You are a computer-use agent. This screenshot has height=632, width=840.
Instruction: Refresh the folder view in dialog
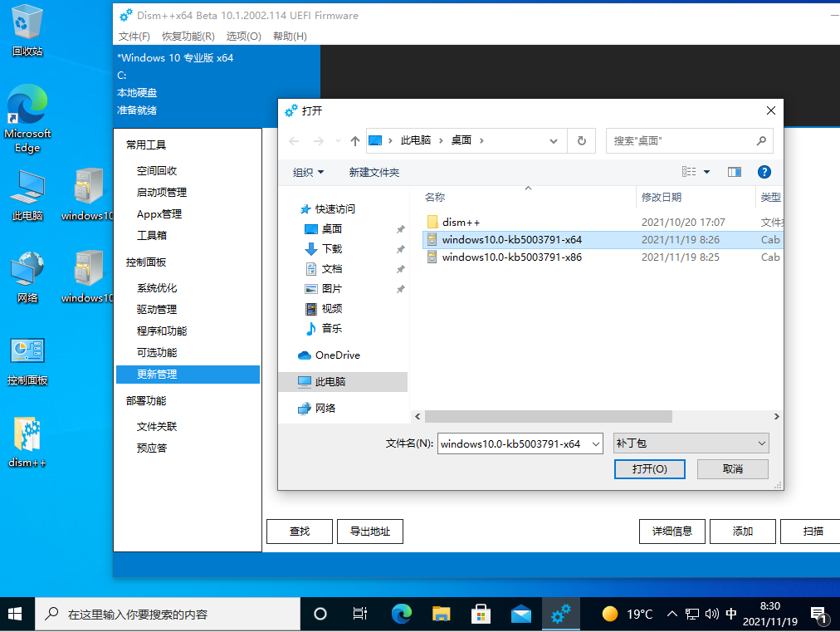(x=582, y=141)
